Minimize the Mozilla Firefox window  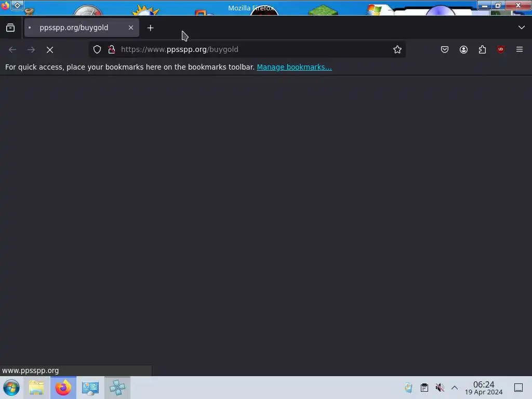pos(485,5)
